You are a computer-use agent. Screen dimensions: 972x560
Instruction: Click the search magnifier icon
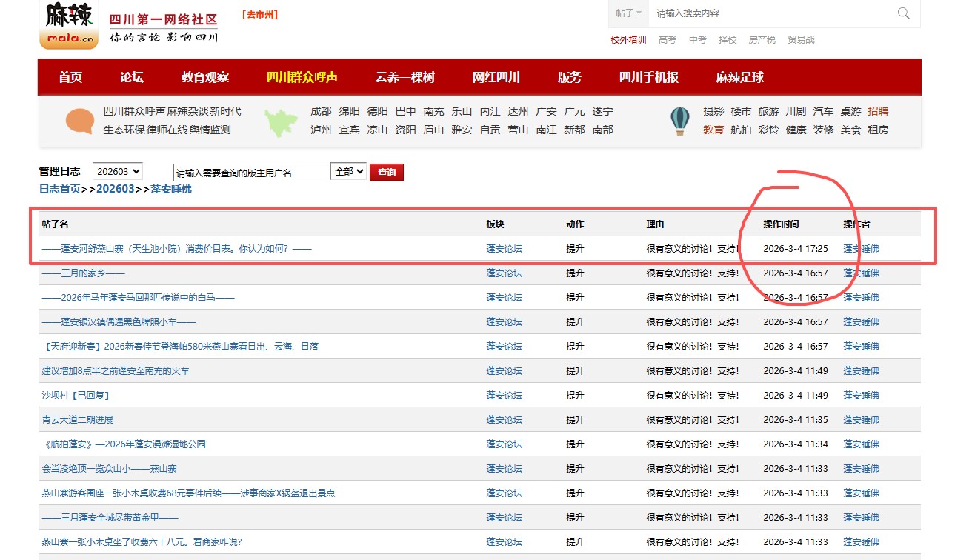(x=903, y=13)
